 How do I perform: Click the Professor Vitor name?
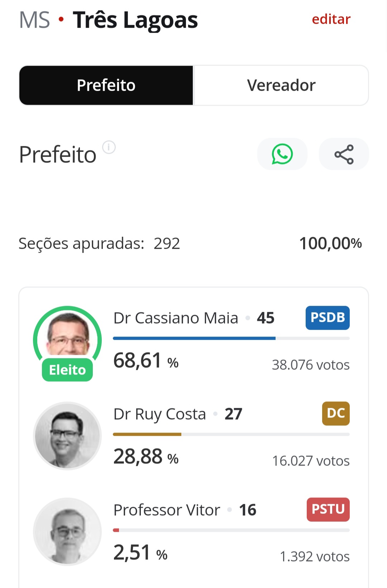coord(167,510)
